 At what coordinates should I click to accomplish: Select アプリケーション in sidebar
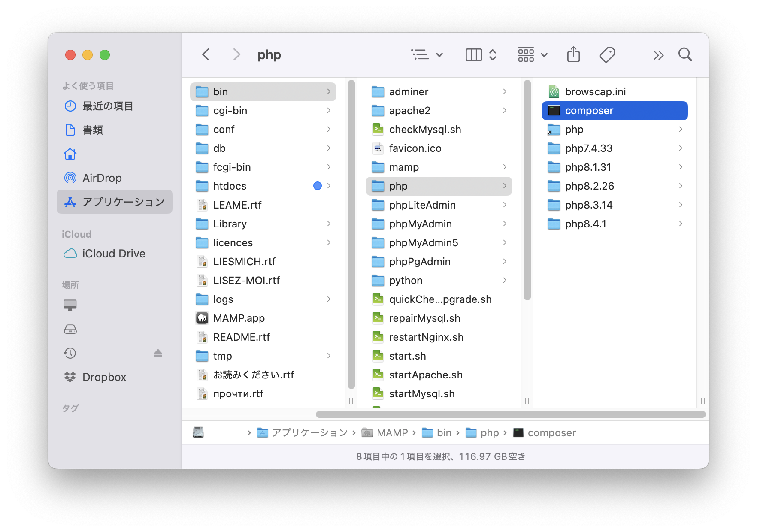coord(114,202)
